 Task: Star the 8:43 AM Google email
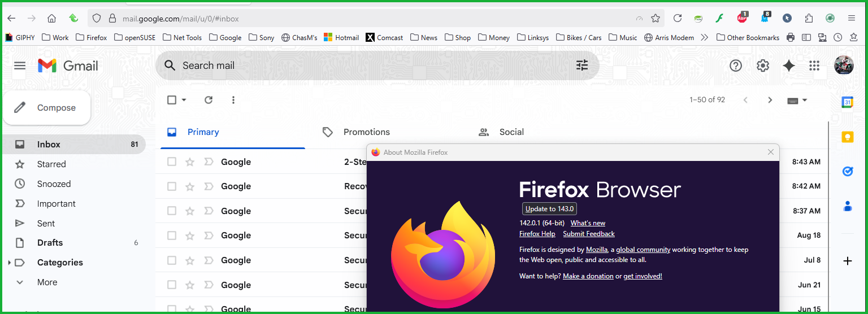(190, 162)
